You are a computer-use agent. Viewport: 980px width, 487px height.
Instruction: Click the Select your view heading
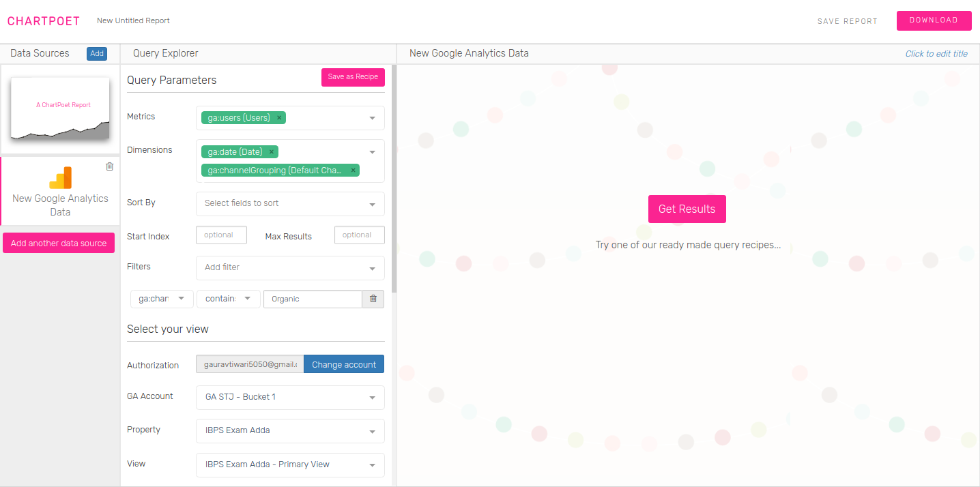point(168,329)
